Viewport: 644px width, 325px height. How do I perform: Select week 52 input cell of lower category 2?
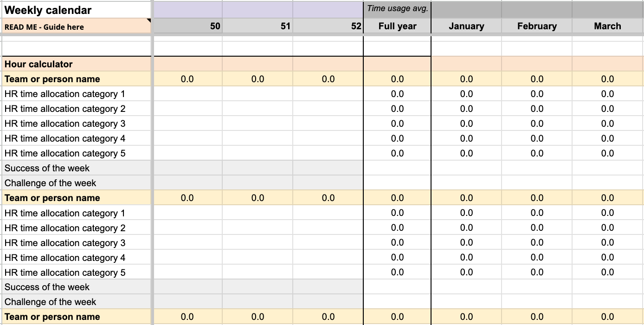click(x=328, y=228)
